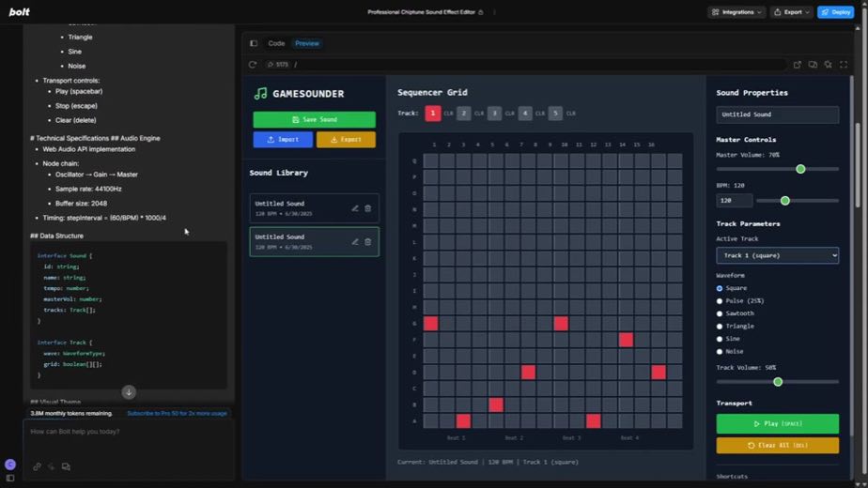868x488 pixels.
Task: Select track 2 in Sequencer Grid
Action: pos(464,114)
